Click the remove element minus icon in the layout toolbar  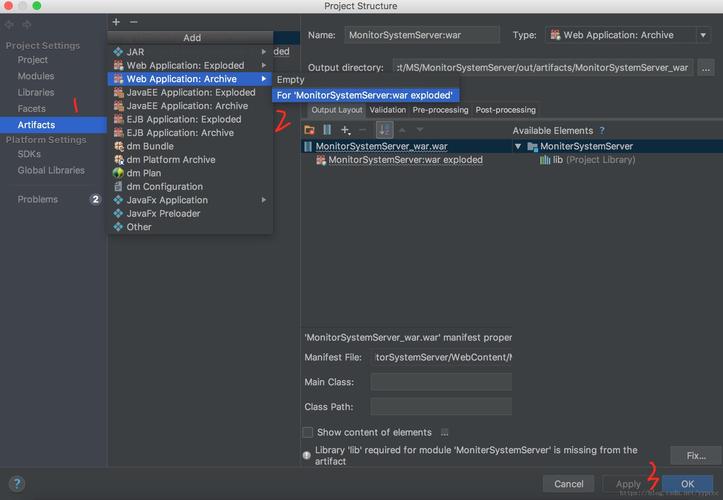pos(363,130)
